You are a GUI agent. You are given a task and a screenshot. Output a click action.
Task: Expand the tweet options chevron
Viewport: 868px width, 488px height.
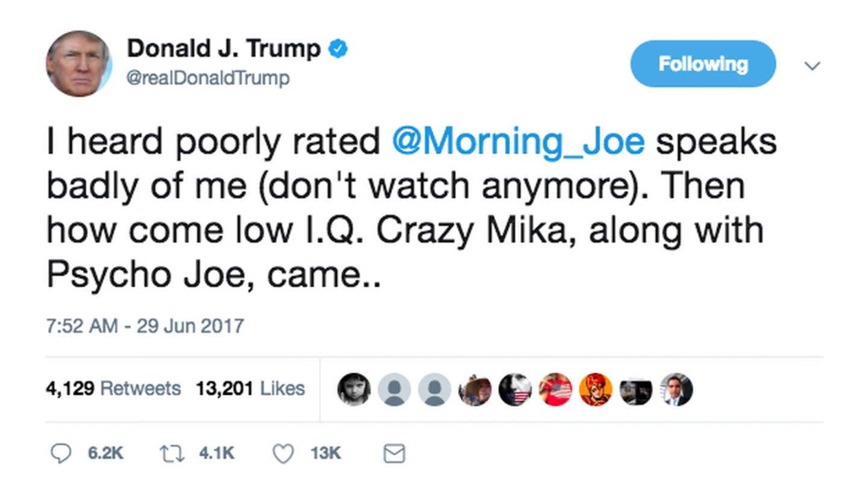[x=813, y=65]
